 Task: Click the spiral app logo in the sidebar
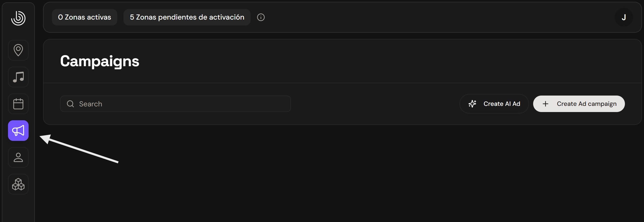tap(18, 18)
